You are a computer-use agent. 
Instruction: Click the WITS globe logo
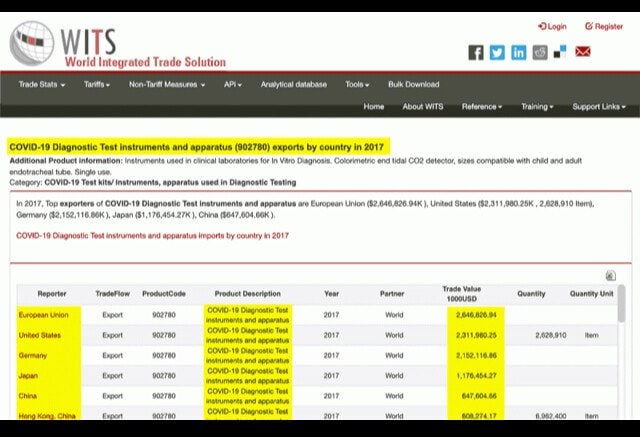point(32,44)
